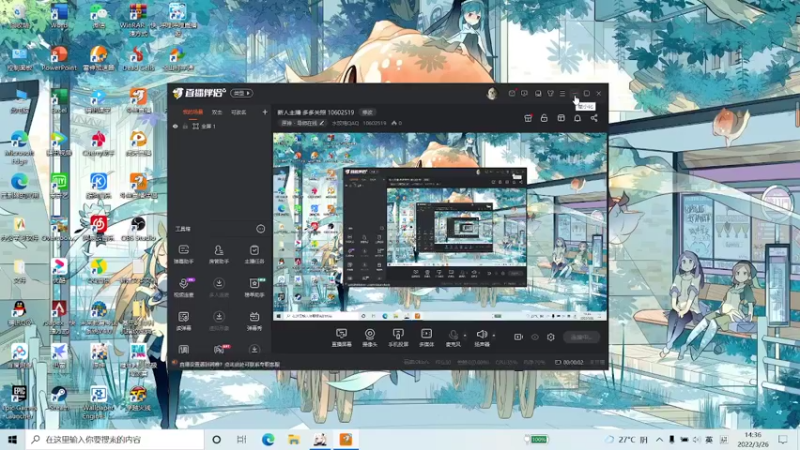Image resolution: width=800 pixels, height=450 pixels.
Task: Click the room number 10602519 in the title
Action: point(341,112)
